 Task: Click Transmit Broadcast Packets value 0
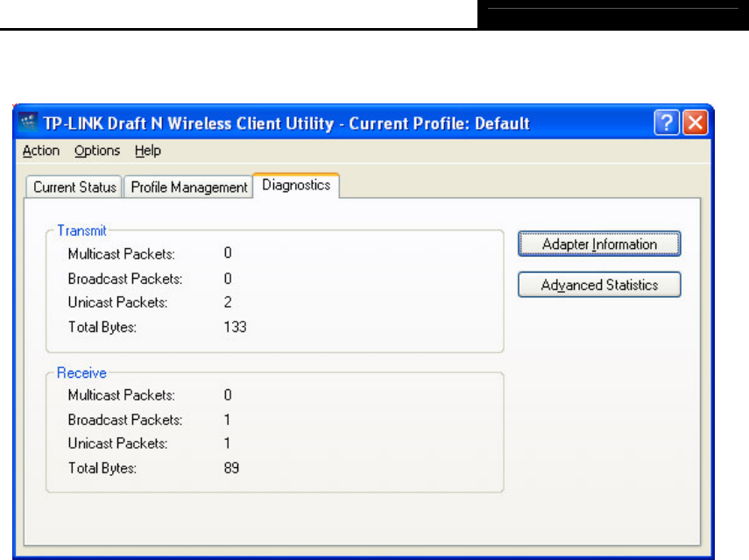pos(228,279)
